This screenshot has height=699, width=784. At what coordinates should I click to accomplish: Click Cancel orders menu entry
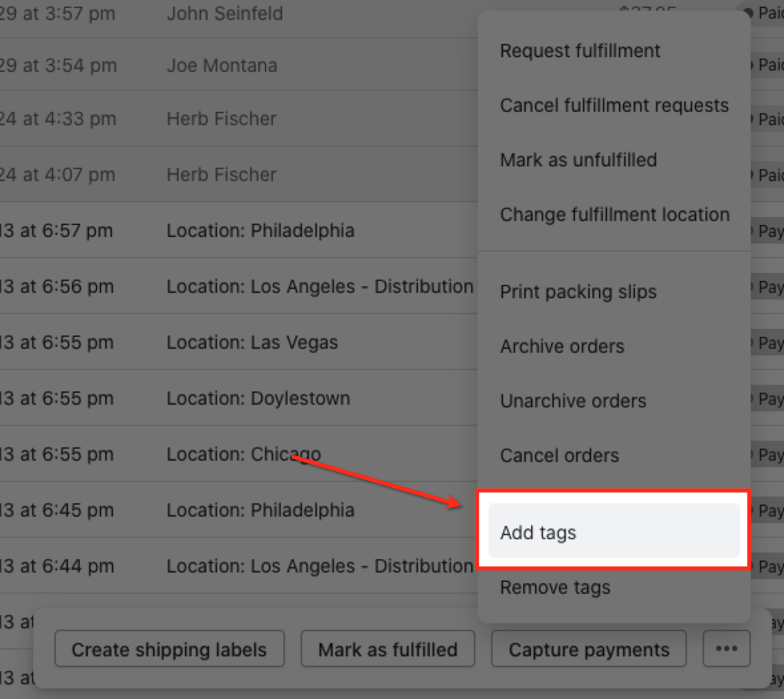[x=559, y=455]
